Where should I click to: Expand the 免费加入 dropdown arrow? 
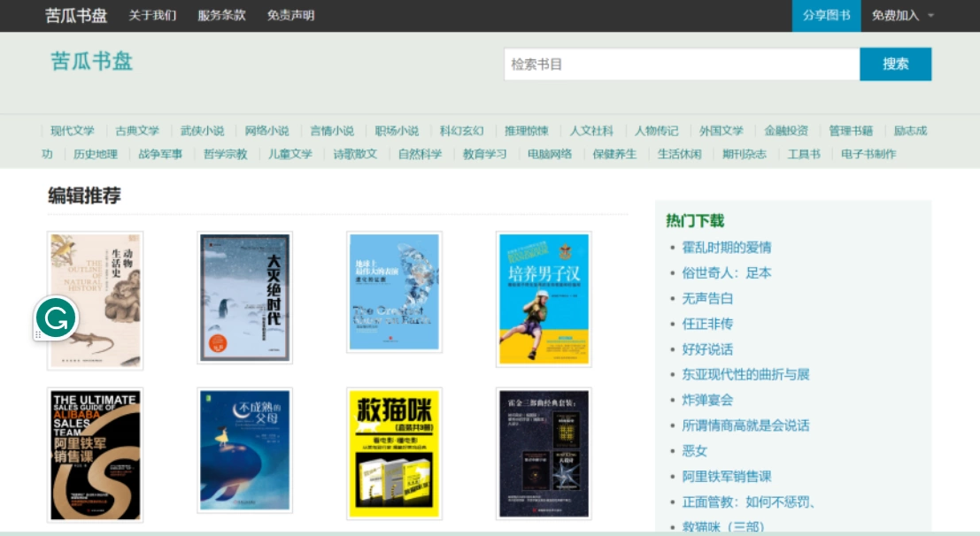pyautogui.click(x=930, y=16)
